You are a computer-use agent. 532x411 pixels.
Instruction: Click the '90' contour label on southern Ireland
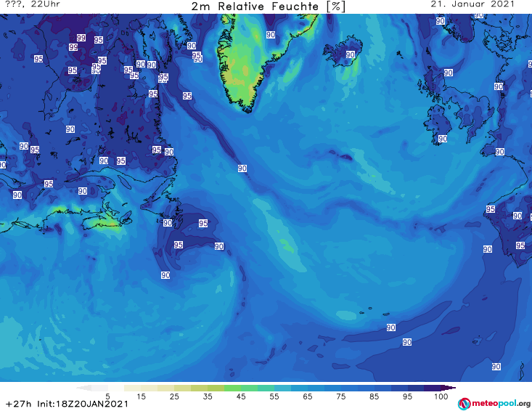[x=443, y=139]
